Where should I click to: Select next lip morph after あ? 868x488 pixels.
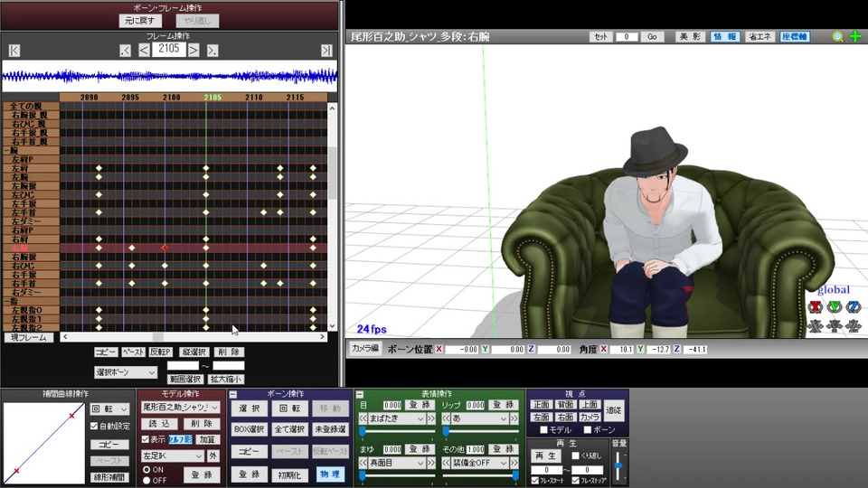pos(514,418)
